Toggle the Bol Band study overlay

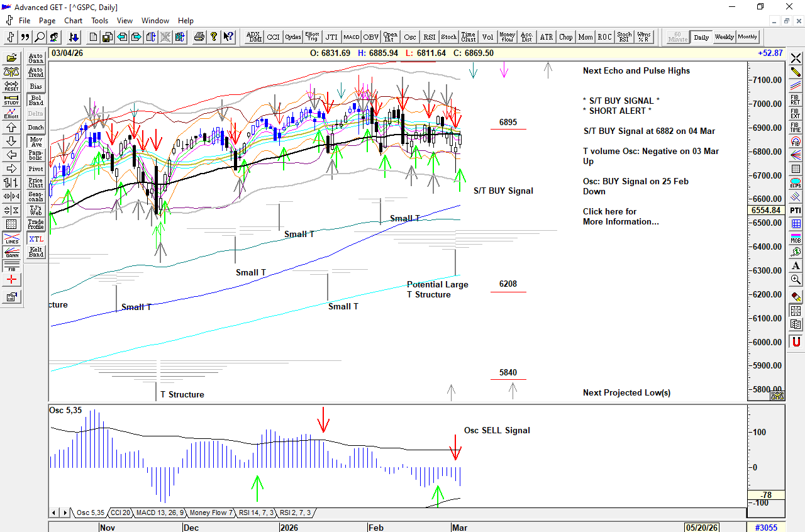tap(36, 100)
